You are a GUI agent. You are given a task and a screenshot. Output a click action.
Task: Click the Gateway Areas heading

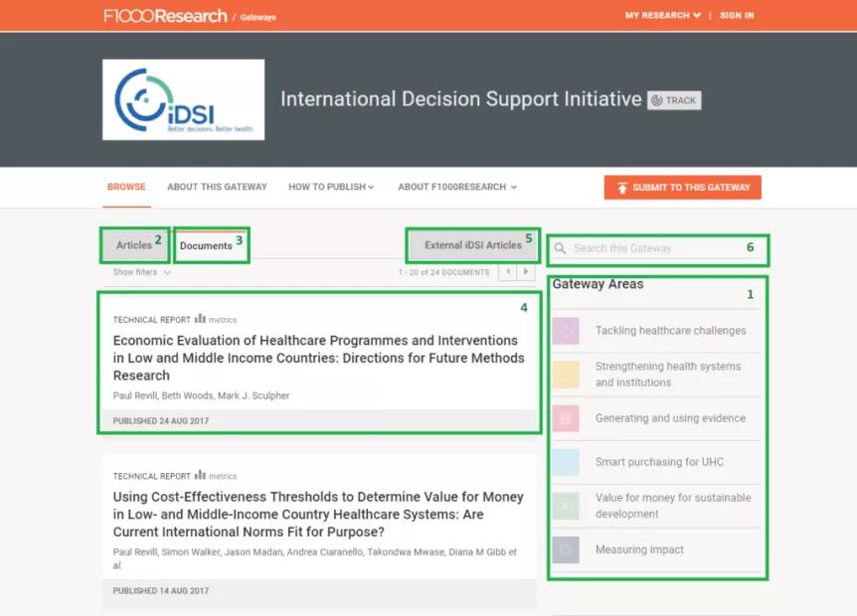[598, 284]
